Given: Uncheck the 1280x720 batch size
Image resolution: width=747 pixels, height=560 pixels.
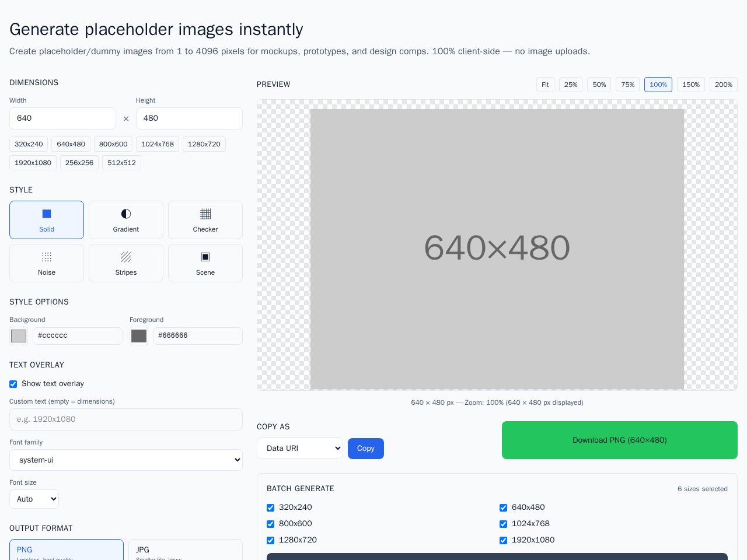Looking at the screenshot, I should pyautogui.click(x=270, y=540).
